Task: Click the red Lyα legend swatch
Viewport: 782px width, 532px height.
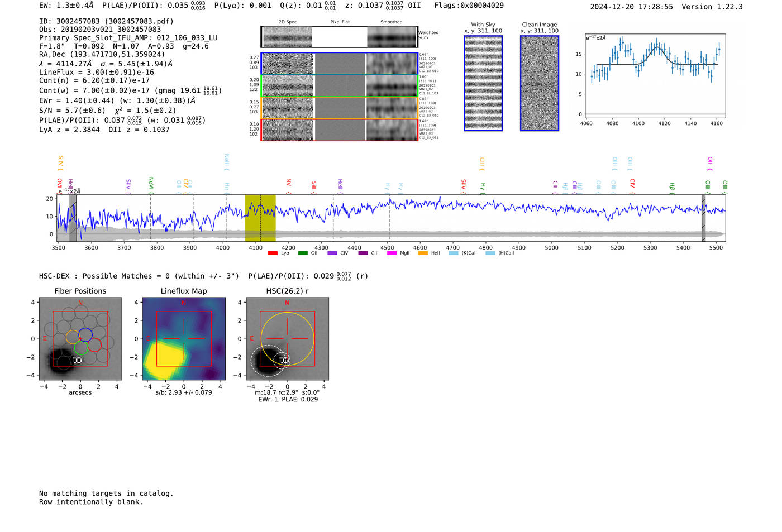Action: pos(273,253)
